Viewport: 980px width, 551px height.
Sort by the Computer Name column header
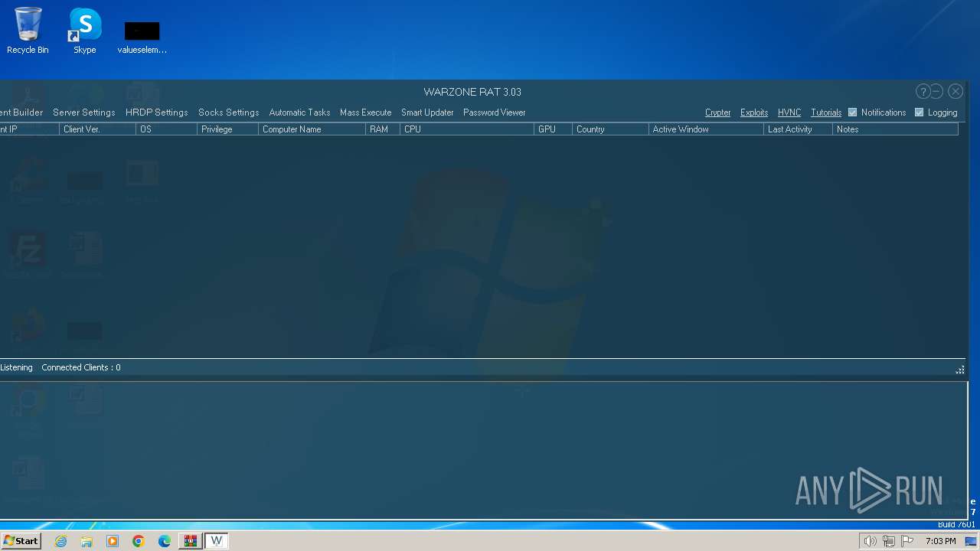tap(312, 129)
